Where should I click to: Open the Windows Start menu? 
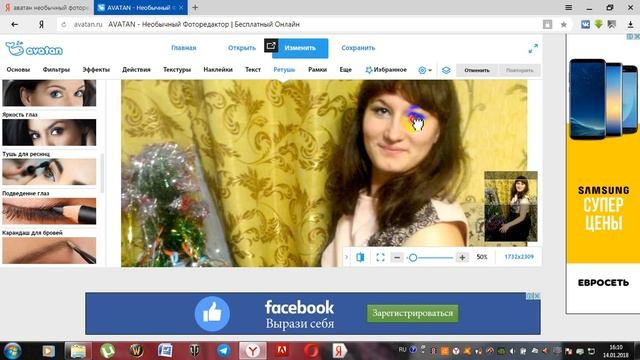[12, 351]
